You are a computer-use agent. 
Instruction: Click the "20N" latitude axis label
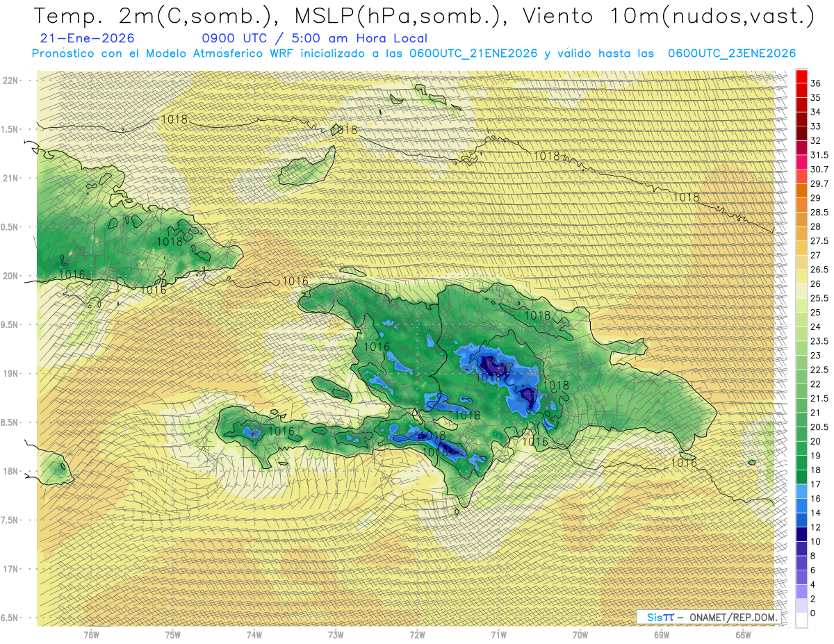10,276
